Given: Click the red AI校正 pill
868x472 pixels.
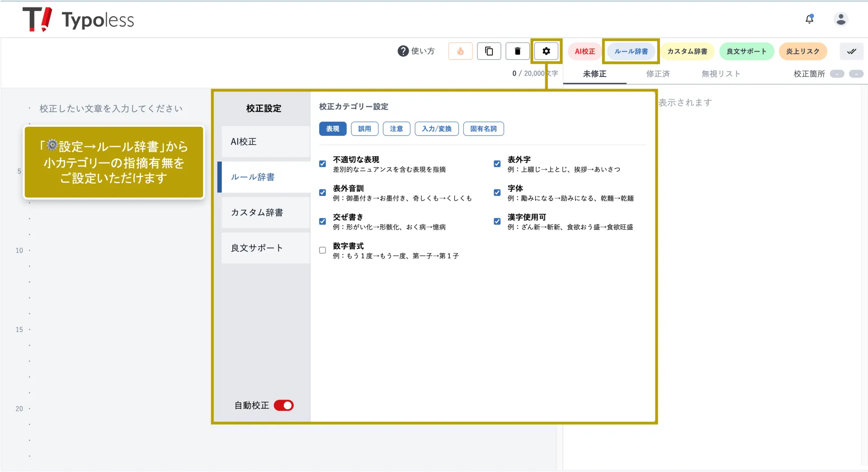Looking at the screenshot, I should click(x=585, y=51).
